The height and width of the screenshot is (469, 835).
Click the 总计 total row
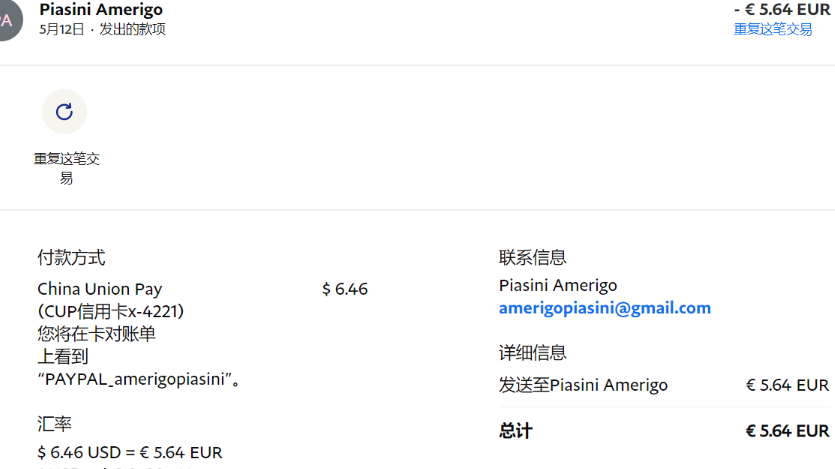click(x=516, y=431)
